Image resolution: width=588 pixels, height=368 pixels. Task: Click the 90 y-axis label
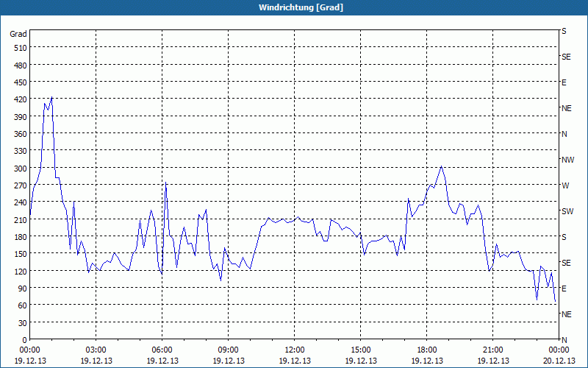[23, 289]
